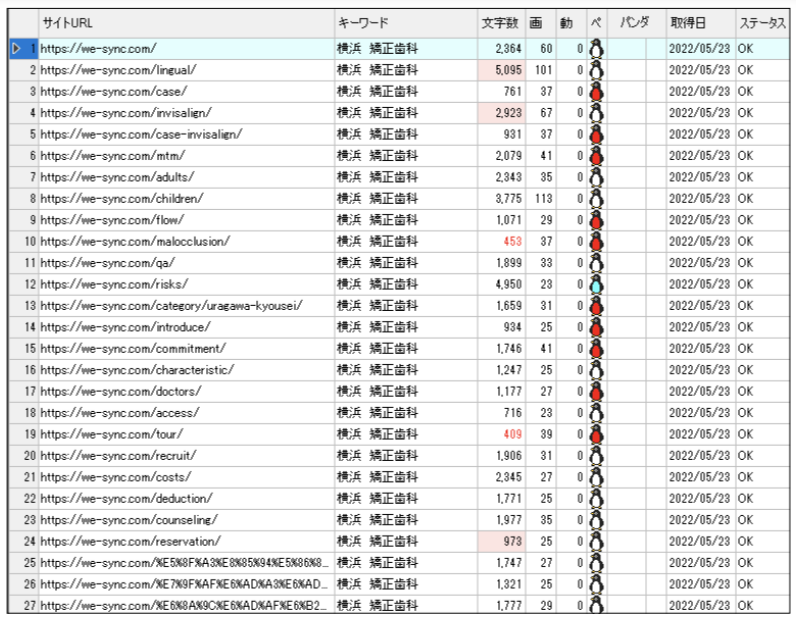Click the penguin icon in the /lingual/ row
The width and height of the screenshot is (796, 619).
(x=597, y=70)
